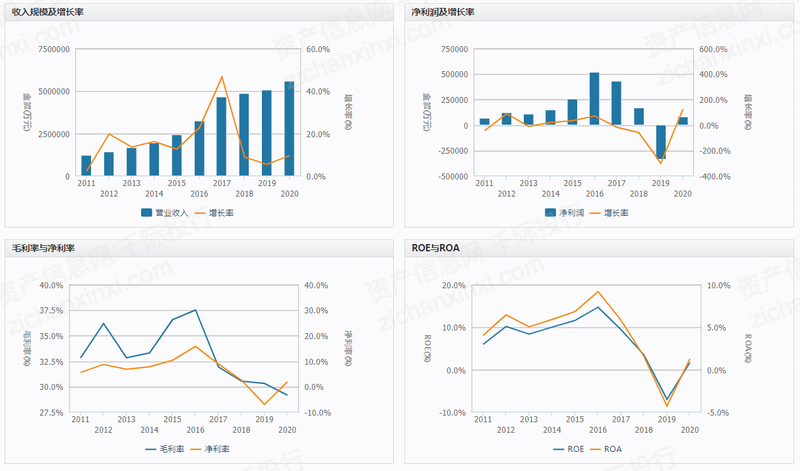
Task: Click the 2016 毛利率 peak point
Action: (195, 310)
